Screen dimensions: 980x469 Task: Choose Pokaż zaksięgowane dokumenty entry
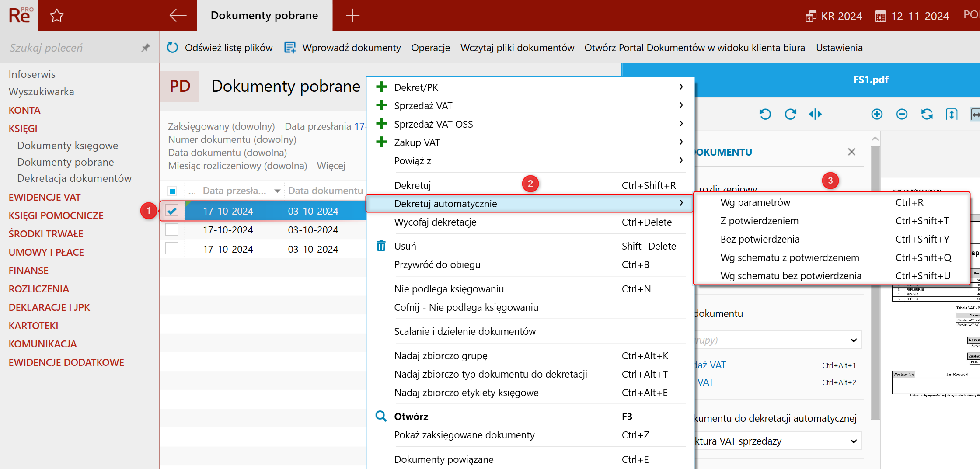530,435
